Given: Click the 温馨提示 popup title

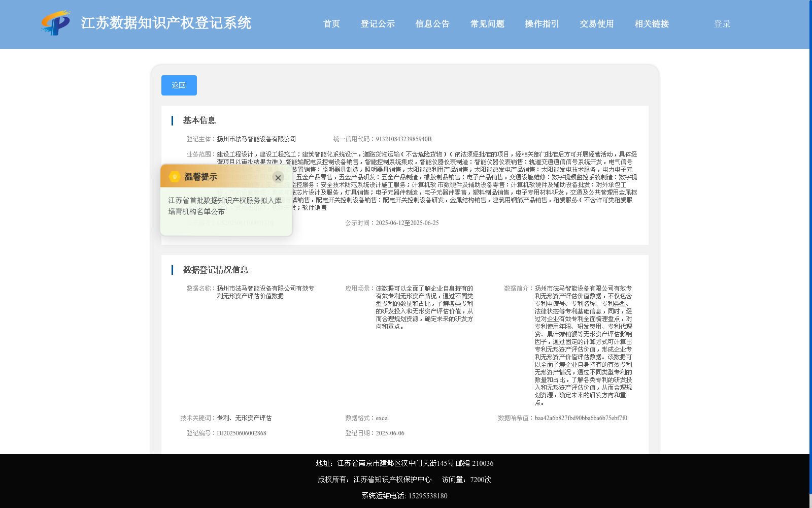Looking at the screenshot, I should pyautogui.click(x=201, y=177).
